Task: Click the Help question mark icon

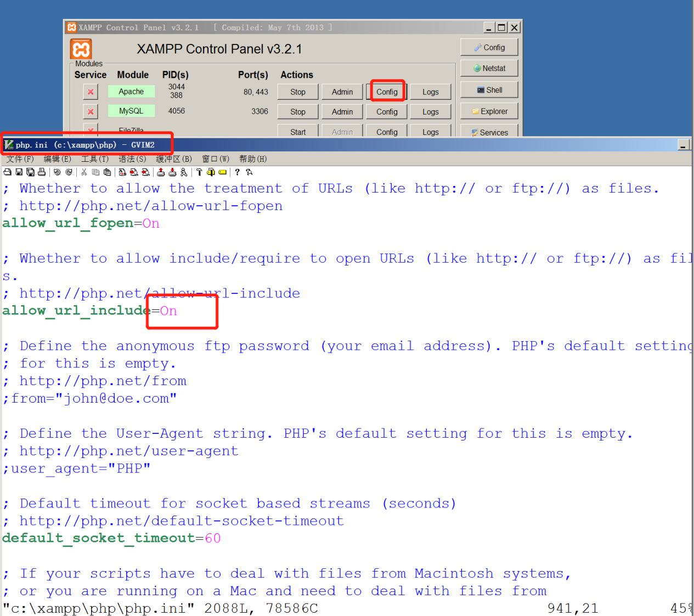Action: tap(237, 172)
